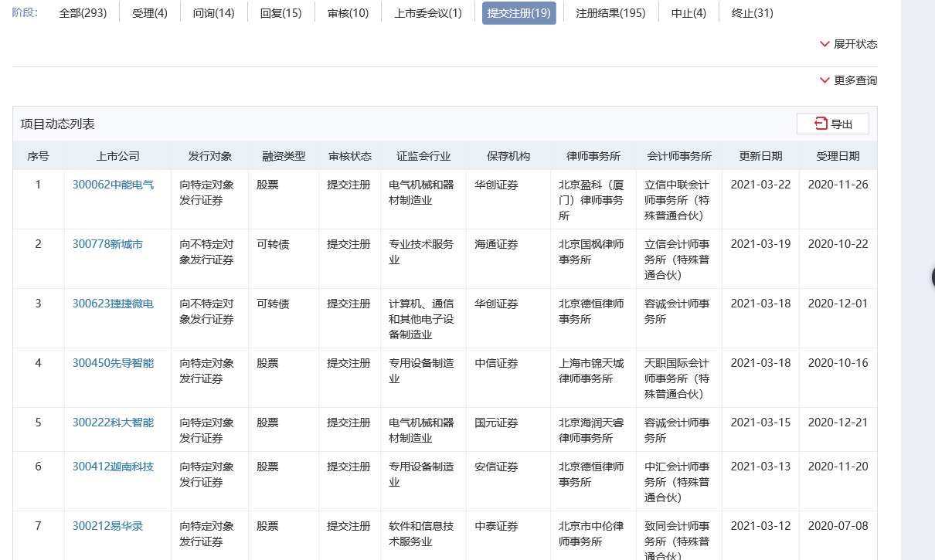Click the 会计师事务所 column header

[679, 156]
